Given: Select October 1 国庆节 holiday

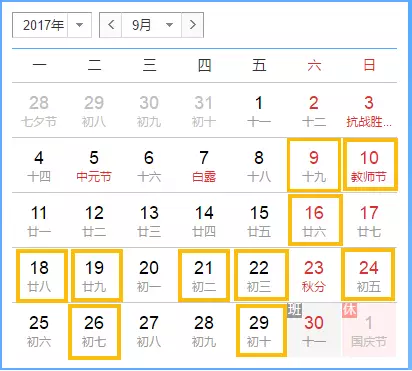Looking at the screenshot, I should tap(369, 330).
